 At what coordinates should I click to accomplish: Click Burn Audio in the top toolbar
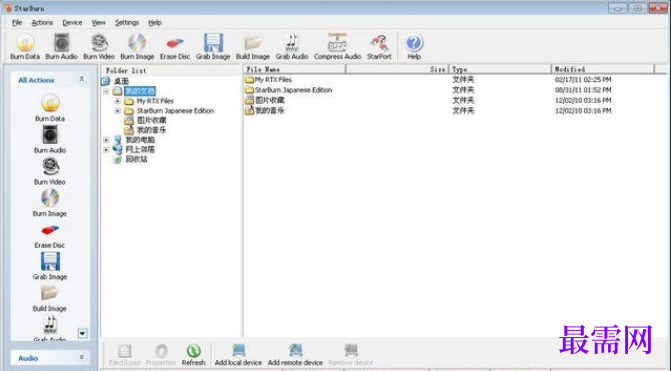[61, 47]
